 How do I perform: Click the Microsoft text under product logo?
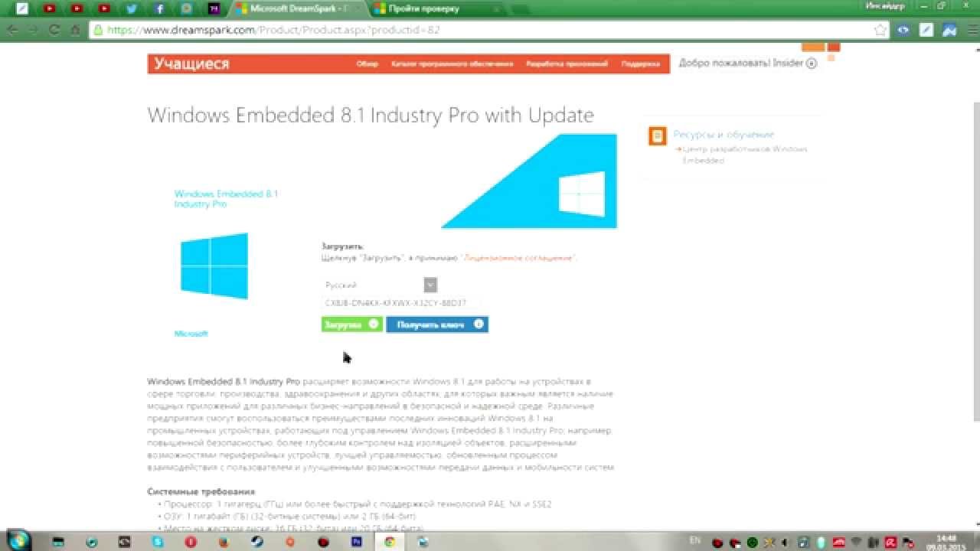[191, 334]
